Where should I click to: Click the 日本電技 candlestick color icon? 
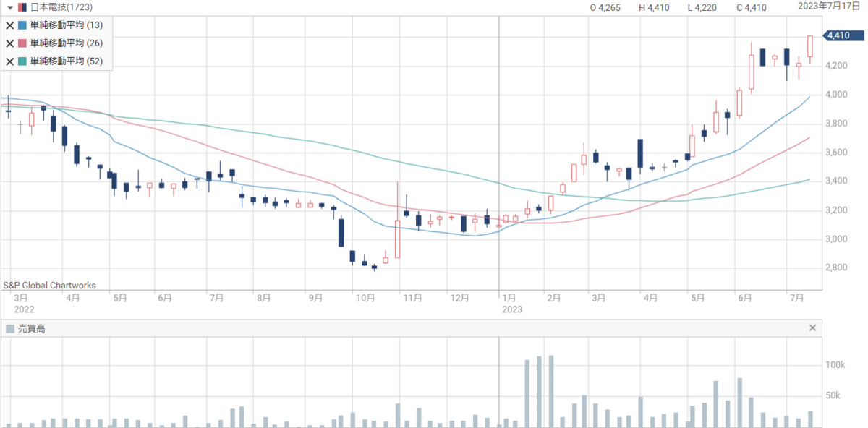[x=22, y=7]
